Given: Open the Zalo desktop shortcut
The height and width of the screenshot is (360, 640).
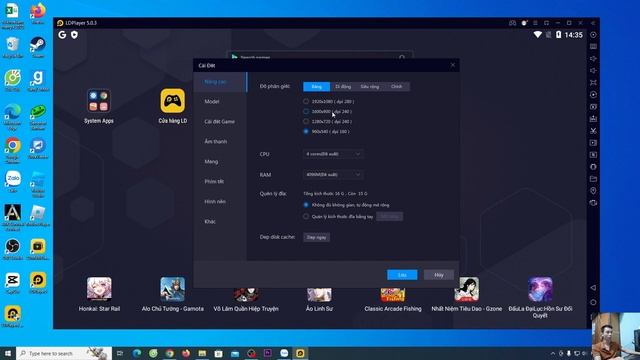Looking at the screenshot, I should point(13,182).
